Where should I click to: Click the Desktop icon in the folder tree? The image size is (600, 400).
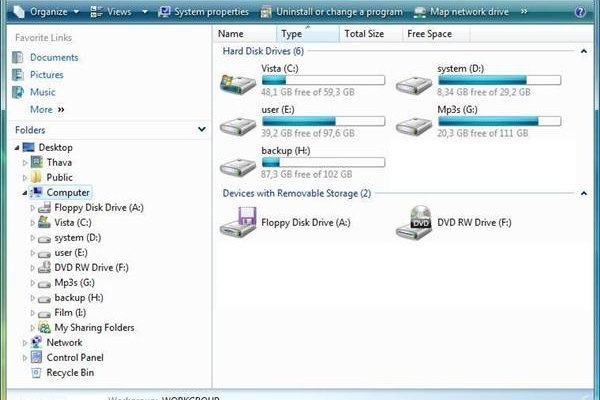point(29,147)
